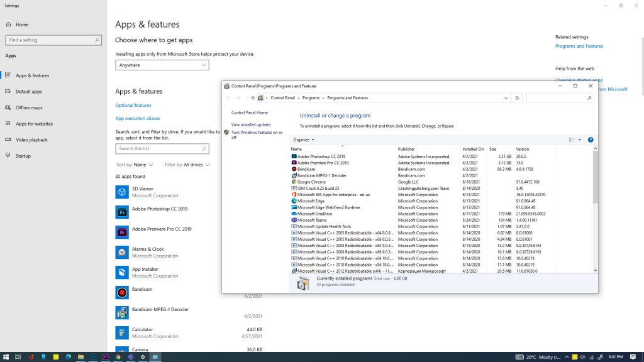Click the Calculator app icon
This screenshot has width=644, height=362.
click(x=122, y=333)
